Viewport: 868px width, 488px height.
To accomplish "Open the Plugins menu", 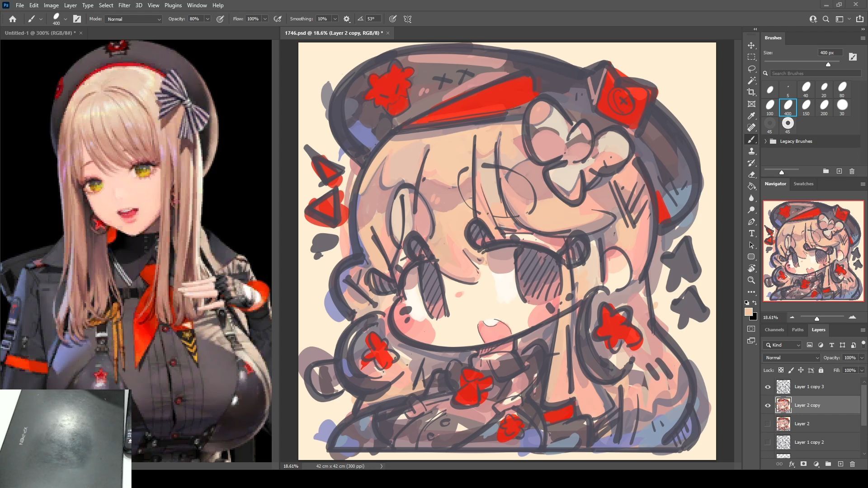I will [173, 5].
